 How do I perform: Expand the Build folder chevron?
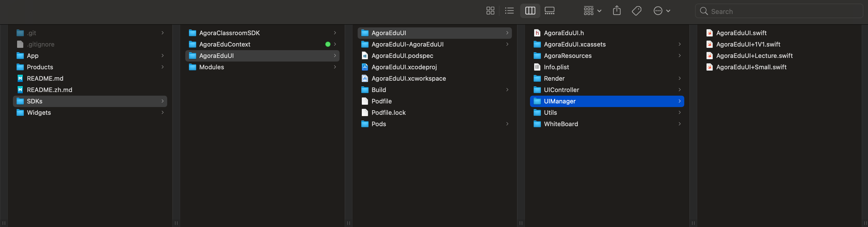507,90
